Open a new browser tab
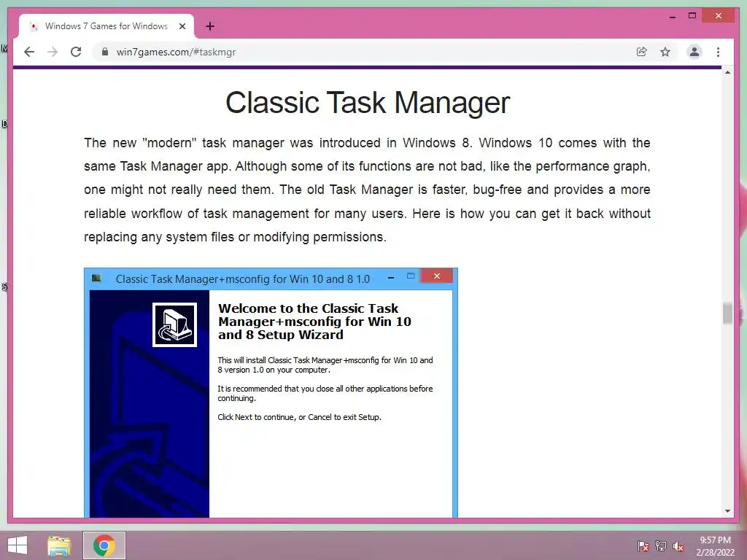 (210, 26)
